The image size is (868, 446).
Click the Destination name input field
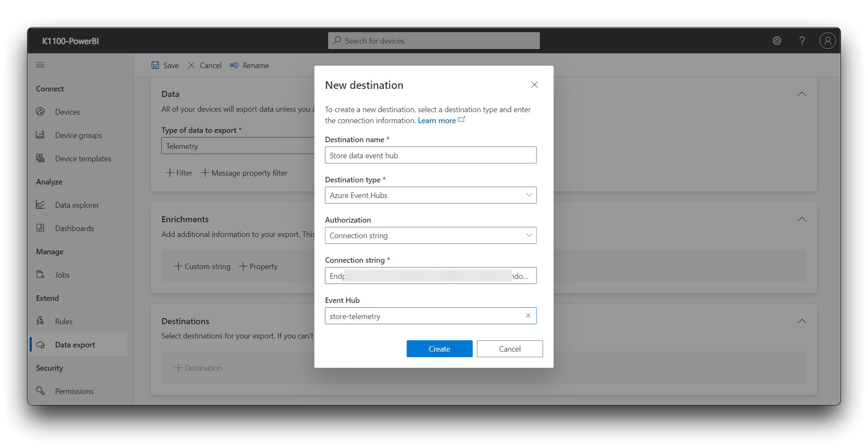click(431, 155)
